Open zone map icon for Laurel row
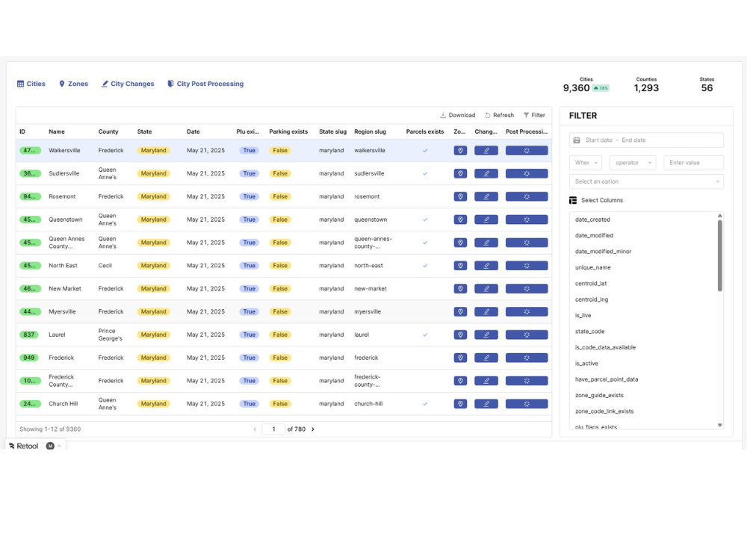The height and width of the screenshot is (560, 747). (x=460, y=335)
